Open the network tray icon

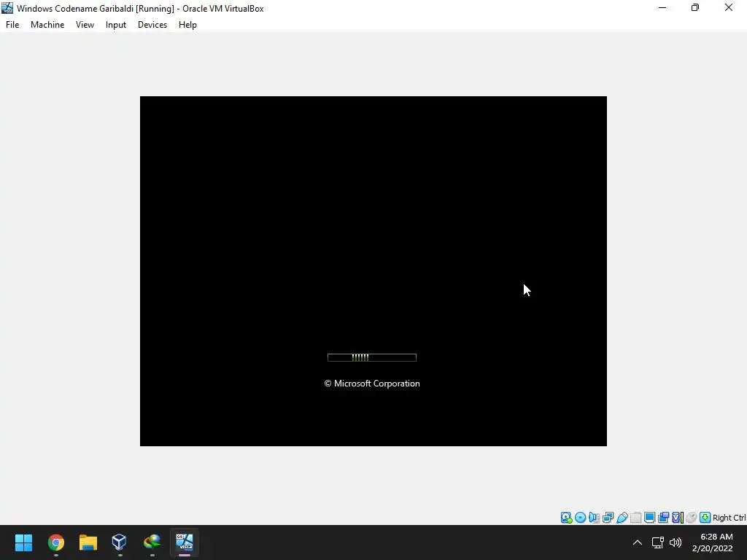(658, 542)
